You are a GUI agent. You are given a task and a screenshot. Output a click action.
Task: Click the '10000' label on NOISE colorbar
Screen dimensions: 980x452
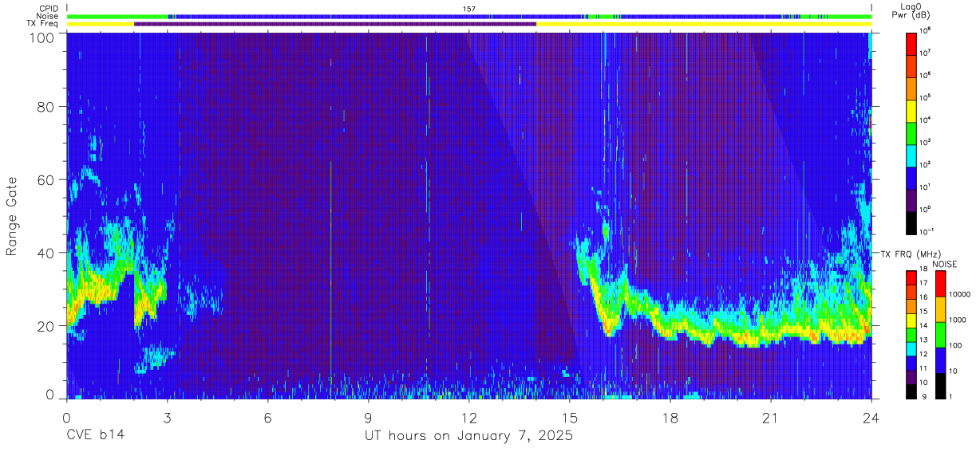(x=959, y=294)
